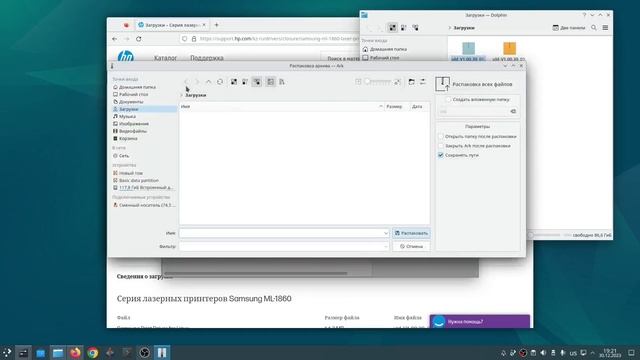Open 'Поддержка' menu on HP site
This screenshot has width=640, height=360.
207,58
